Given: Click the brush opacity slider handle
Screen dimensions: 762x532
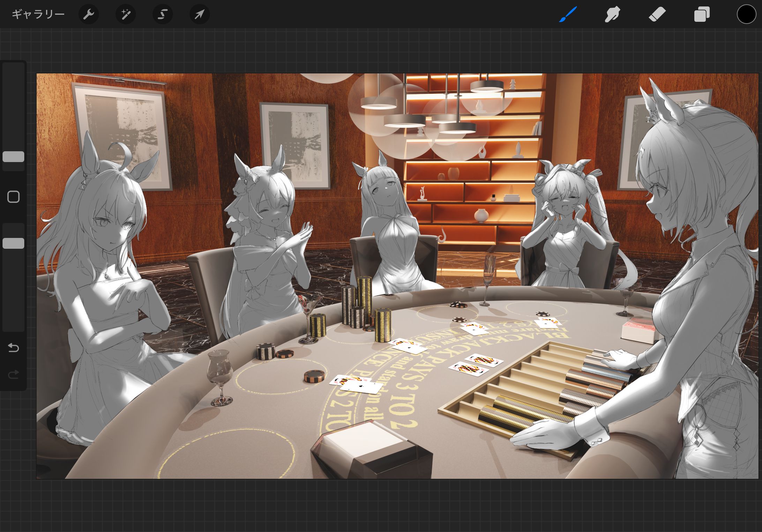Looking at the screenshot, I should (x=13, y=243).
